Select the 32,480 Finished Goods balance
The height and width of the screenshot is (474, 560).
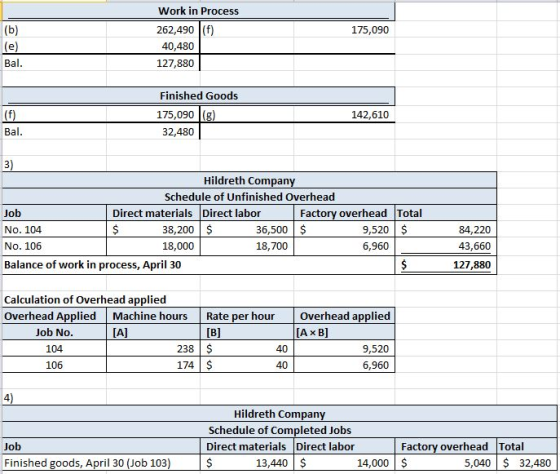click(x=178, y=132)
